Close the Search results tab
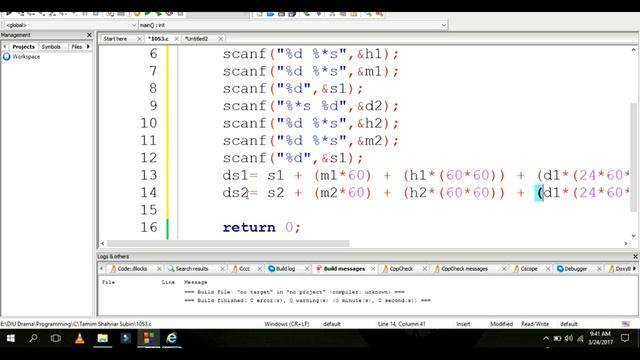Image resolution: width=640 pixels, height=360 pixels. point(222,269)
